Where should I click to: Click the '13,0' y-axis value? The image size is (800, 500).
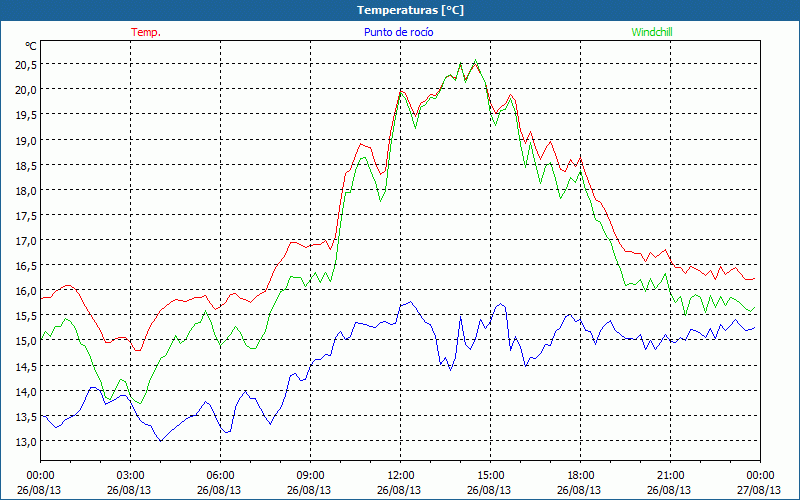click(27, 442)
